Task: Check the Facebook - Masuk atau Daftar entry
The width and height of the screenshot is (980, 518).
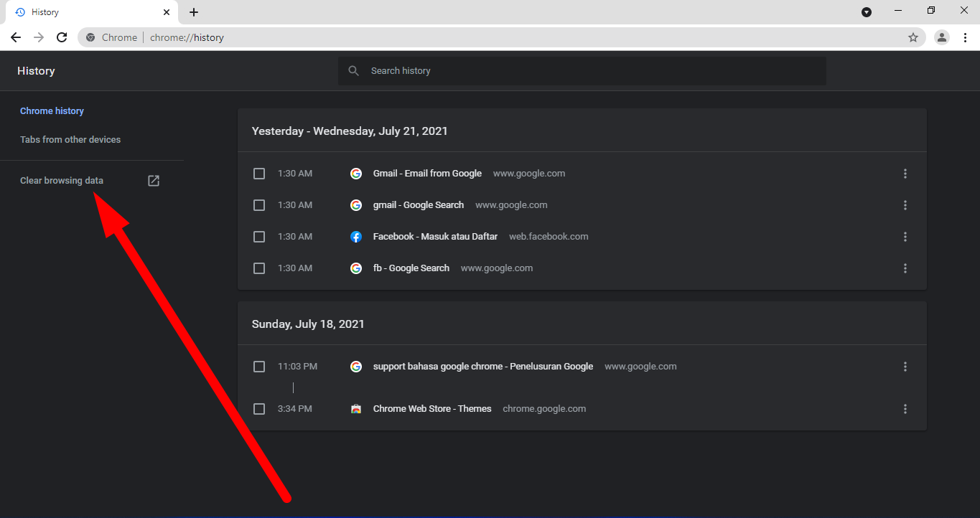Action: (259, 237)
